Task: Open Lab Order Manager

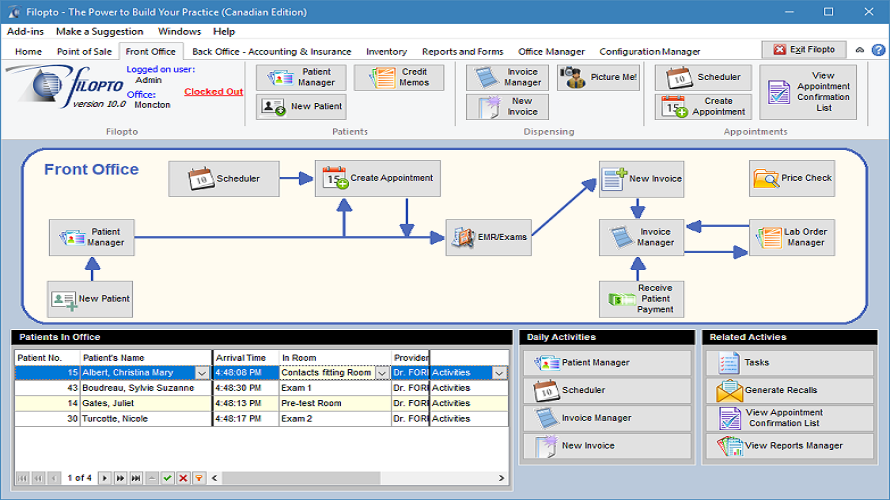Action: point(792,237)
